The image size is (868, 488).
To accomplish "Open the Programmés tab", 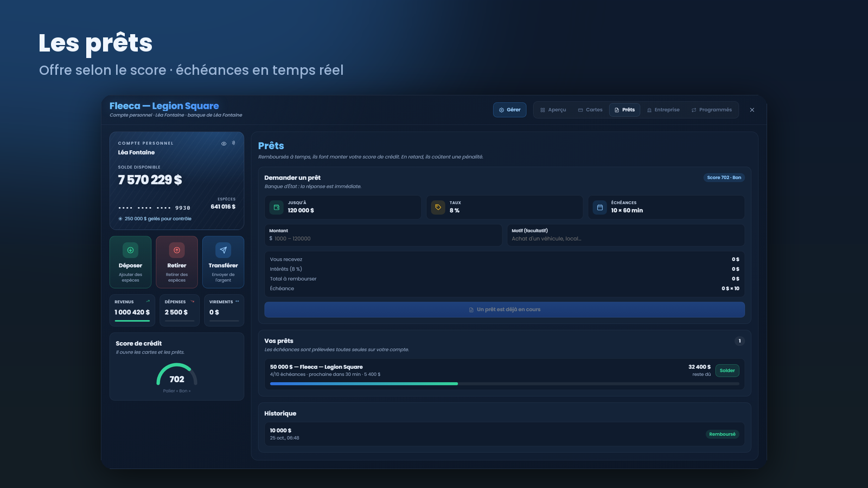I will point(712,110).
